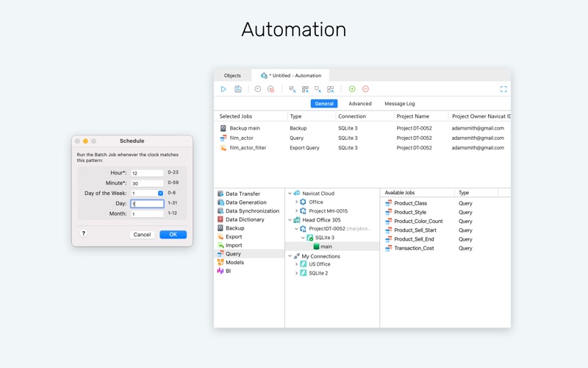Click the Start (play) icon in toolbar
This screenshot has width=588, height=368.
click(223, 89)
